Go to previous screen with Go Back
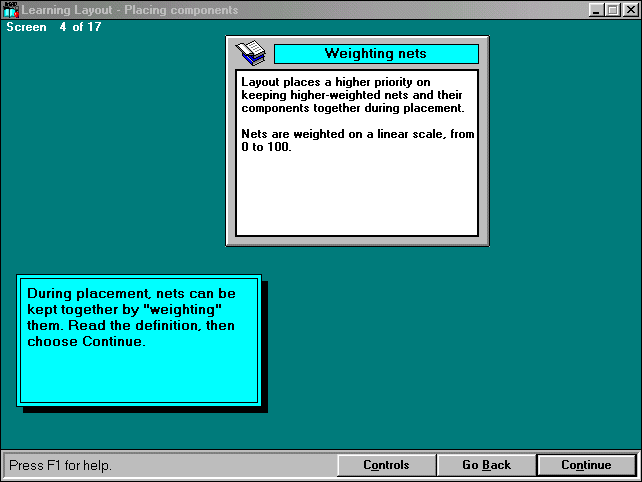 coord(486,465)
